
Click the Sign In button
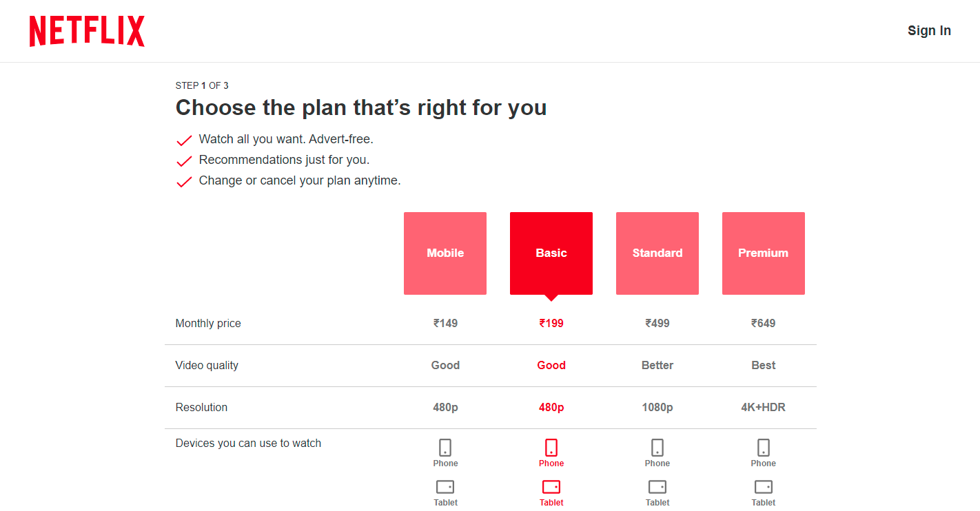coord(929,30)
